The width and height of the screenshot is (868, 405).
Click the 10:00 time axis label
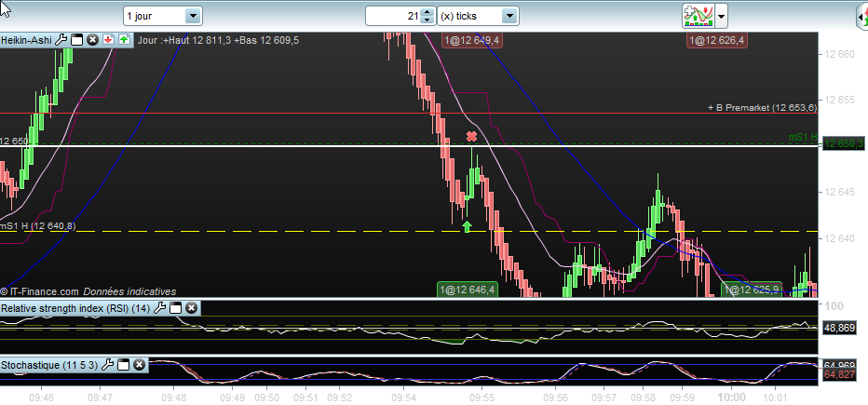pos(731,398)
